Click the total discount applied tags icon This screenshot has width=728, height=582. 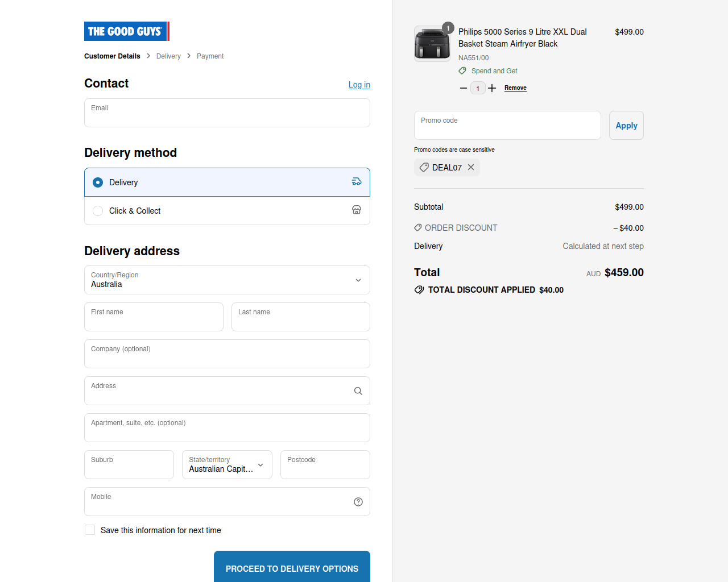click(419, 290)
